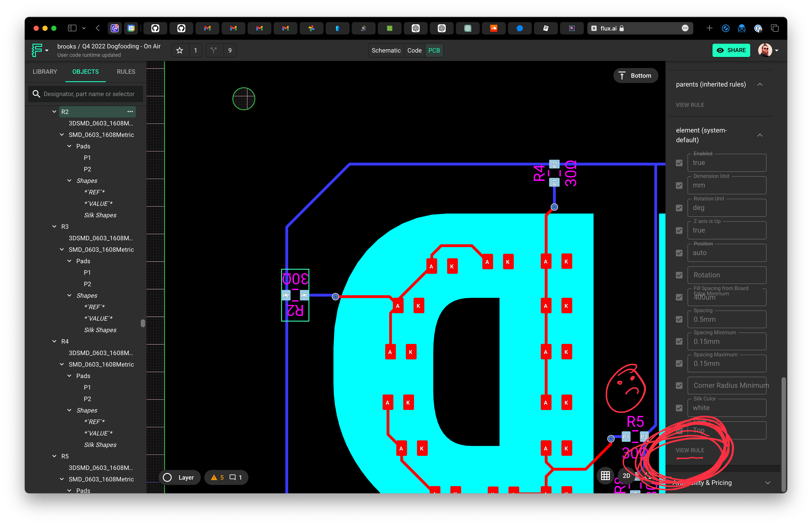This screenshot has height=526, width=812.
Task: Toggle the Enabled rule checkbox
Action: click(x=679, y=163)
